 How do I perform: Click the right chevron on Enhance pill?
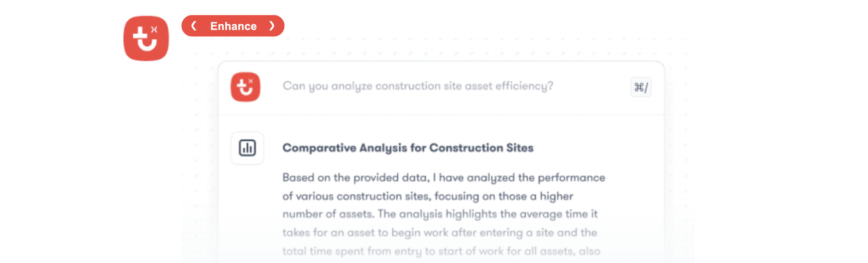pyautogui.click(x=271, y=26)
